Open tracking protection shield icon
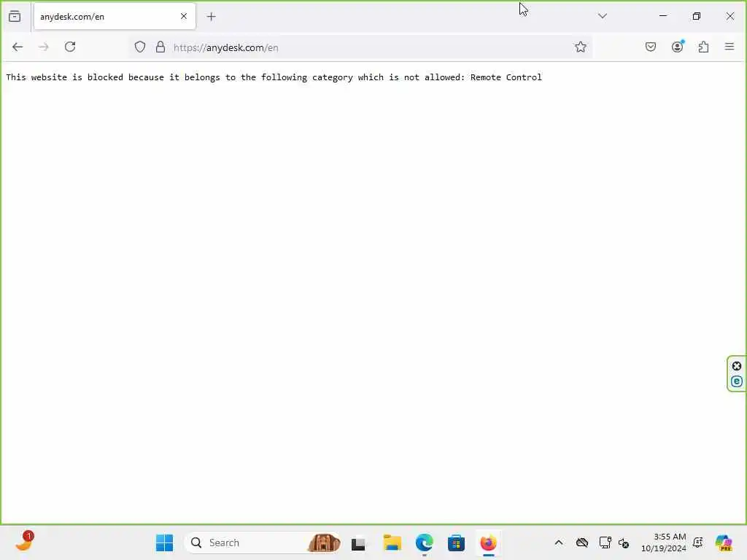The height and width of the screenshot is (560, 747). point(139,47)
